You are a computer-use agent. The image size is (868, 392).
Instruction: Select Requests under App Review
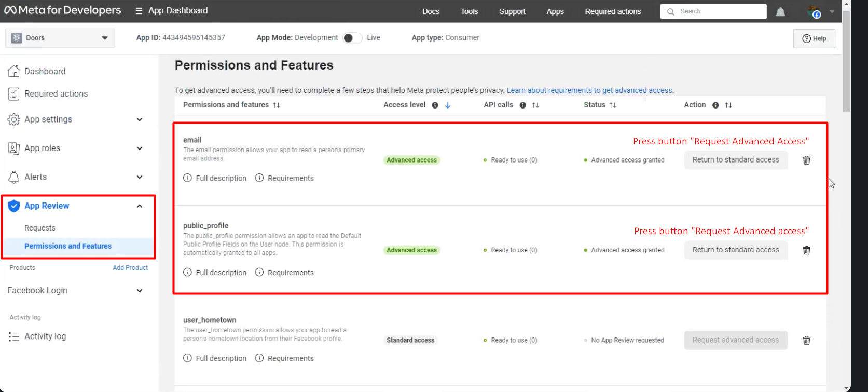(40, 228)
